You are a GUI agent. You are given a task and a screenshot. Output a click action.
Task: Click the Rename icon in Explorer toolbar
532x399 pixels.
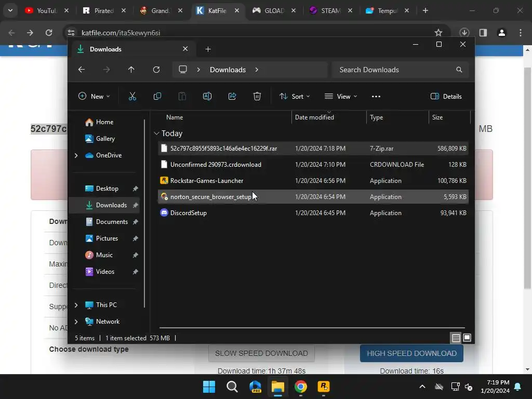tap(207, 96)
